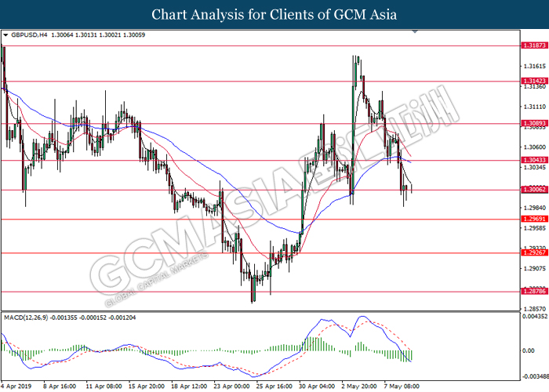Select the 1.29267 support price label

pyautogui.click(x=534, y=252)
